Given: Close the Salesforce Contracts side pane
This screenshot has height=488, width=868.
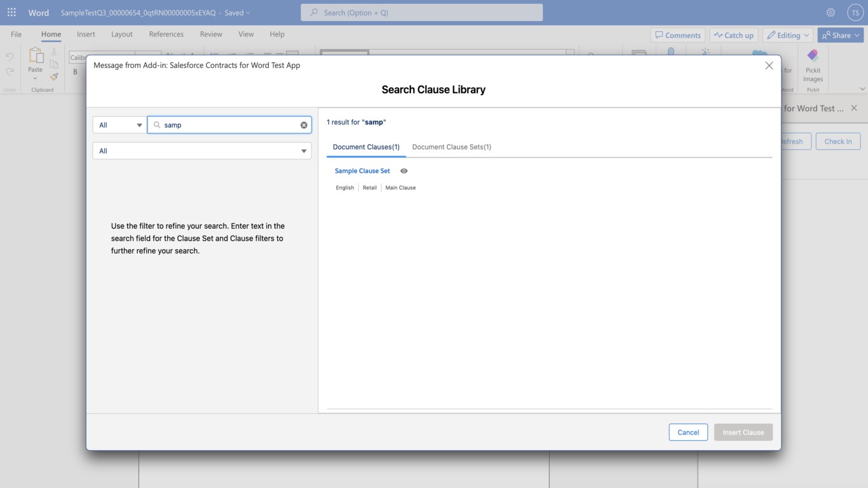Looking at the screenshot, I should 854,108.
